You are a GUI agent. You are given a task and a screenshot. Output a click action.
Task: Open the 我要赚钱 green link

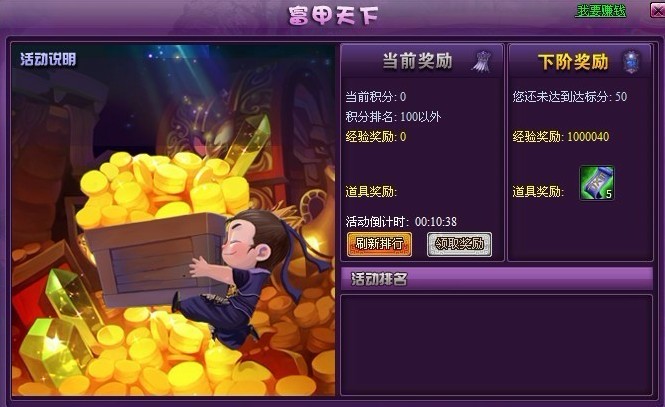601,11
